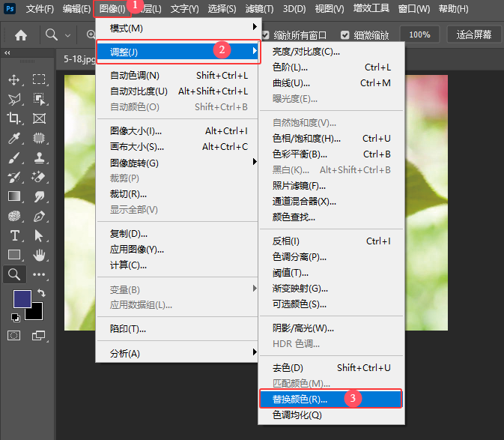Select the Crop tool
This screenshot has height=440, width=504.
coord(14,118)
